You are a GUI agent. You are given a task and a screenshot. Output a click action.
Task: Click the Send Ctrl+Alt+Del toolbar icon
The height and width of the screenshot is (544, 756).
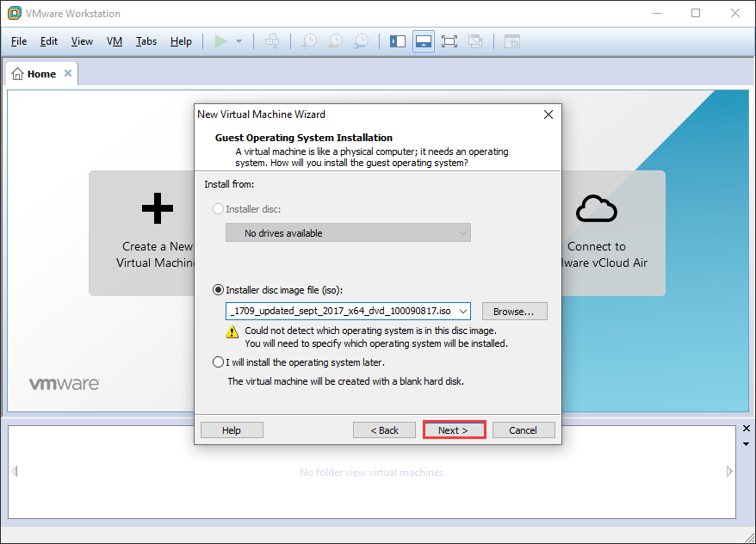point(272,41)
